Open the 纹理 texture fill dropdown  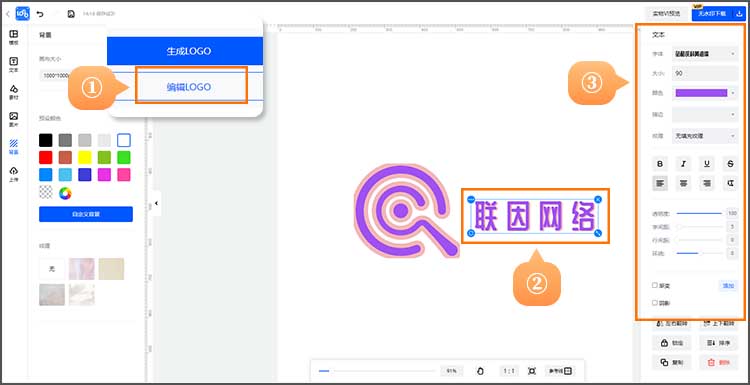point(705,136)
